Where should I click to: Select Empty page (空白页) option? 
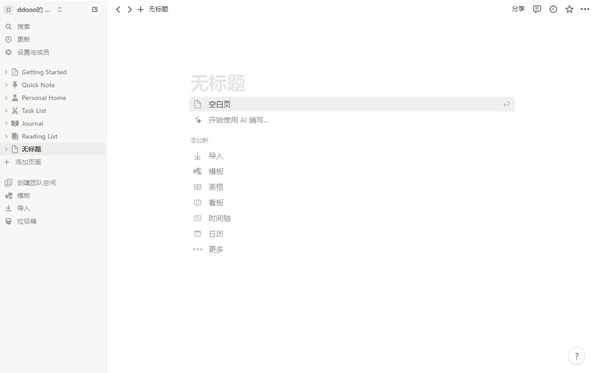pyautogui.click(x=352, y=104)
